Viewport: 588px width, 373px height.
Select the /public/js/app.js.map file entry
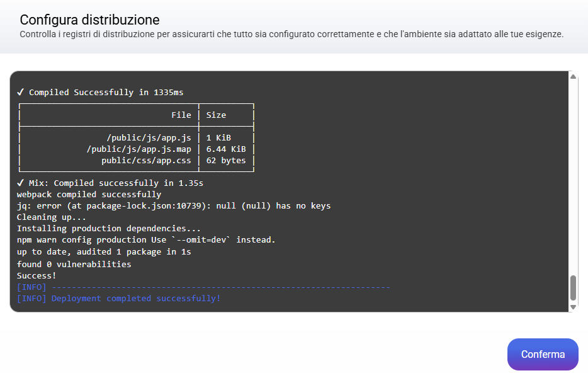139,149
